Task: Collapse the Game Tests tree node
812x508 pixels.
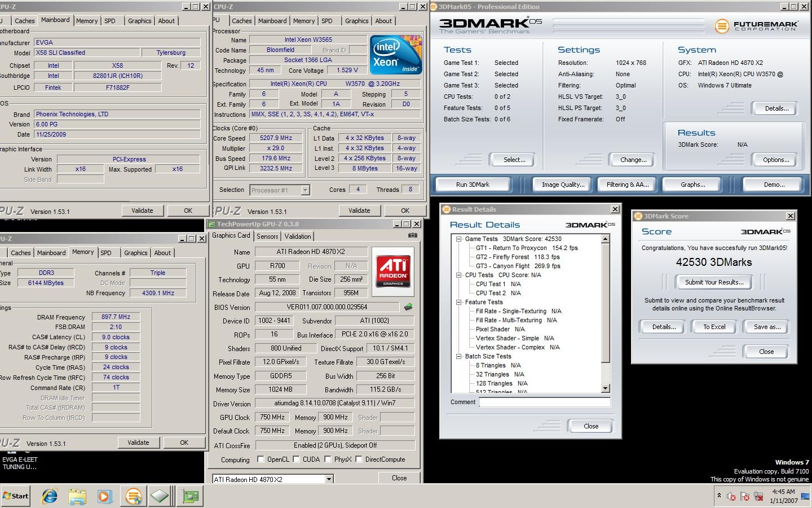Action: click(459, 239)
